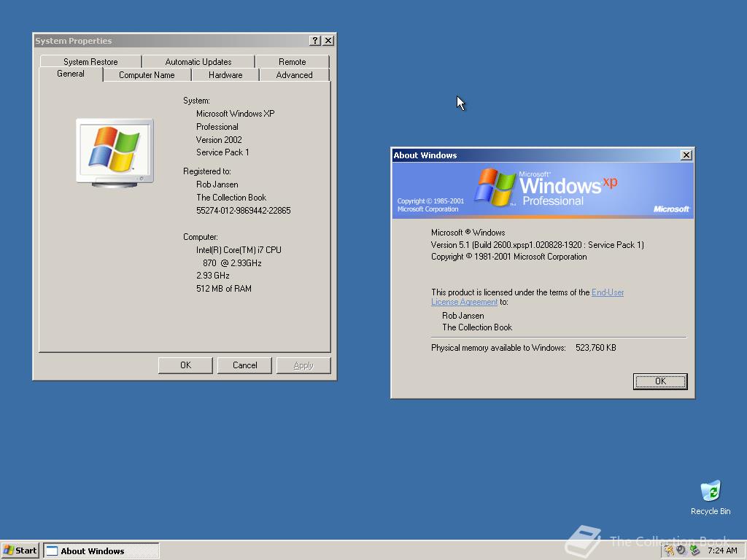This screenshot has height=560, width=747.
Task: Click the 'Service Pack 1' text in System Properties
Action: pyautogui.click(x=222, y=152)
